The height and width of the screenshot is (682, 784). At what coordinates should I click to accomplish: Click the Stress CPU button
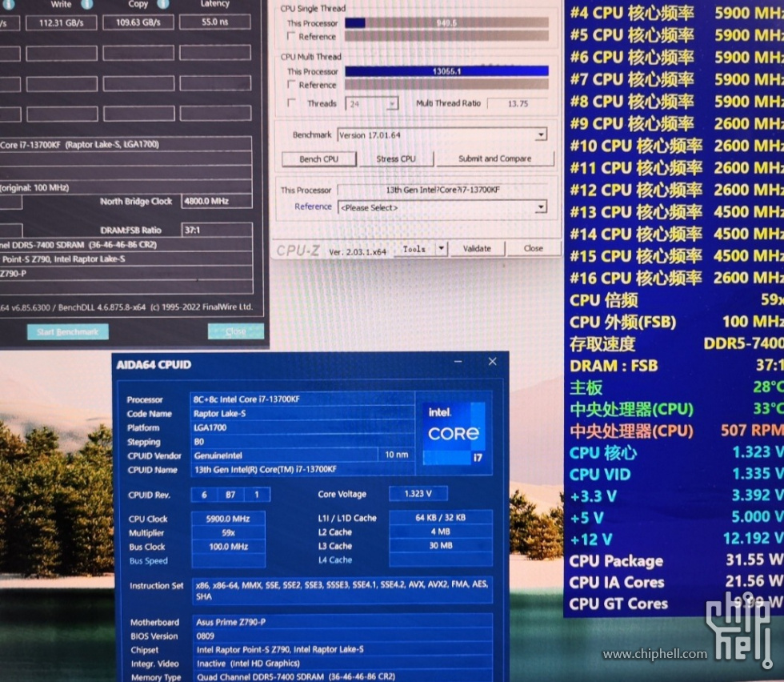(x=396, y=158)
